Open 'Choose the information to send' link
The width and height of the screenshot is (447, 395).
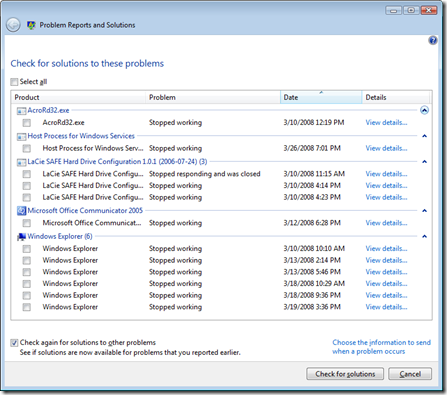[381, 347]
